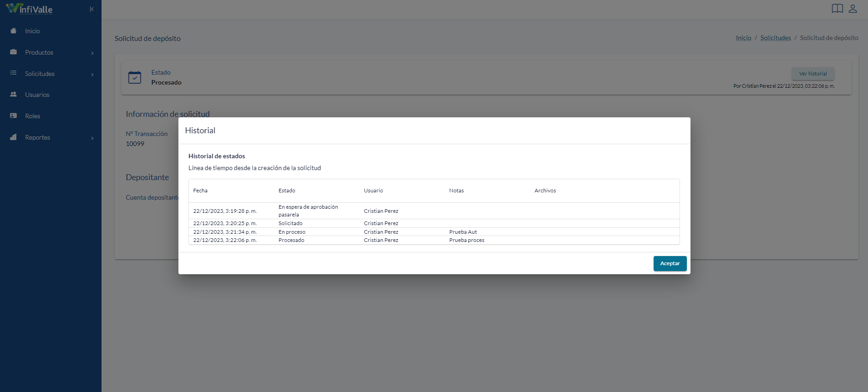
Task: Click the 'Línea de tiempo' description text
Action: tap(254, 168)
